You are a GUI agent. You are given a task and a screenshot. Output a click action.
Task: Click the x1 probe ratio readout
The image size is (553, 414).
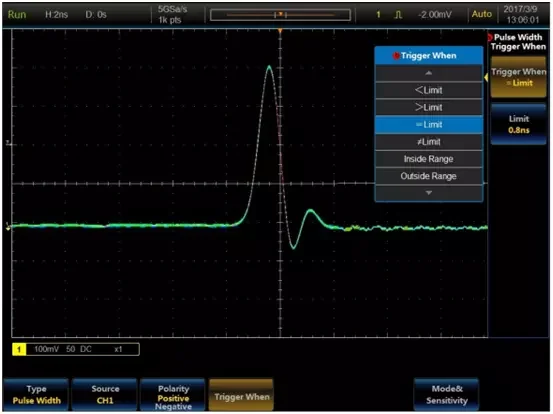pos(118,349)
